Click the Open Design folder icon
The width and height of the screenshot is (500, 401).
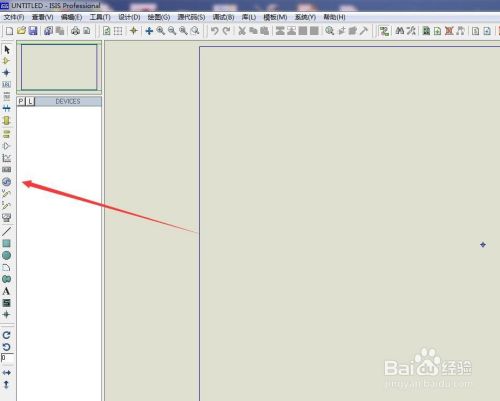pyautogui.click(x=21, y=31)
